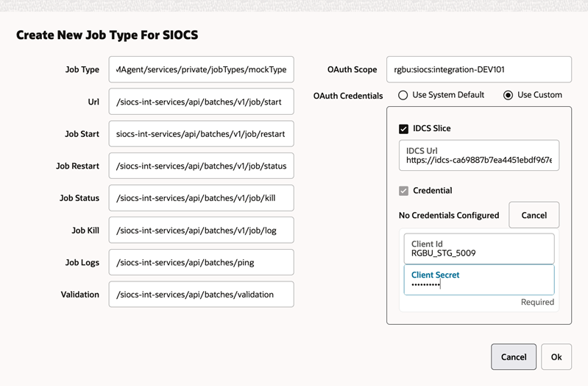Select the Use Custom radio button

click(x=508, y=95)
